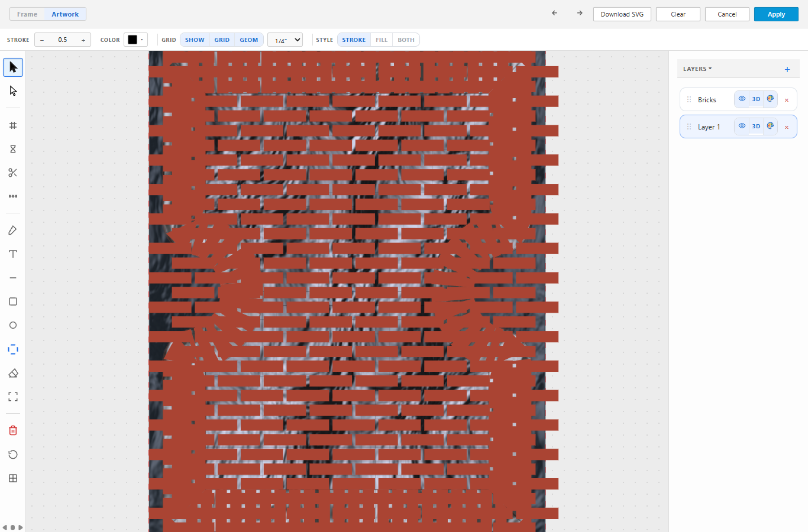Open the stroke color dropdown arrow
The height and width of the screenshot is (532, 808).
pos(142,40)
